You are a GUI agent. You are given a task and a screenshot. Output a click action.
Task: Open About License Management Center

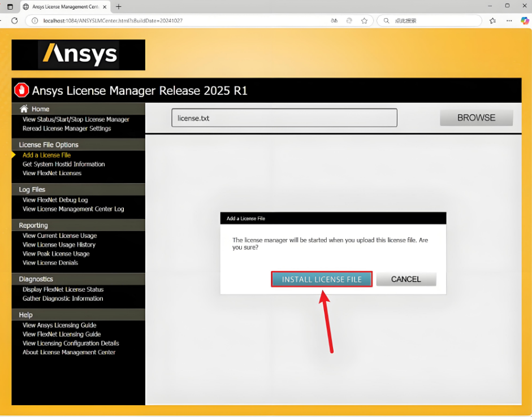[x=69, y=352]
